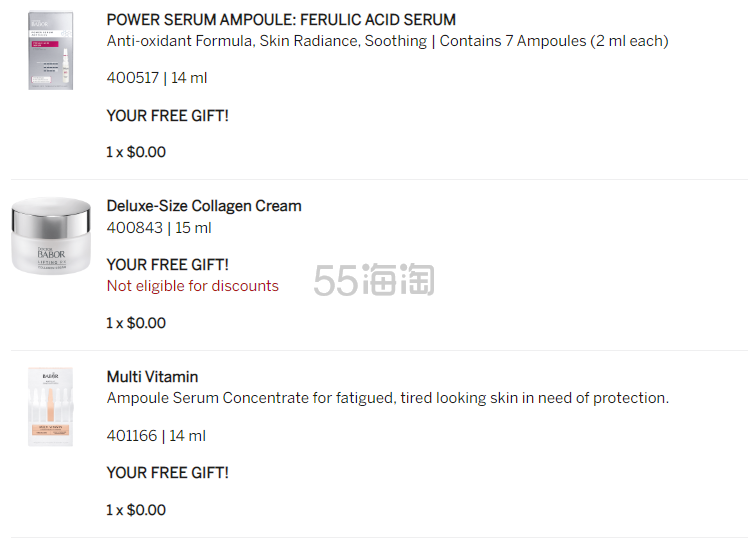Click Collagen Cream's YOUR FREE GIFT label
The image size is (748, 560).
tap(167, 265)
